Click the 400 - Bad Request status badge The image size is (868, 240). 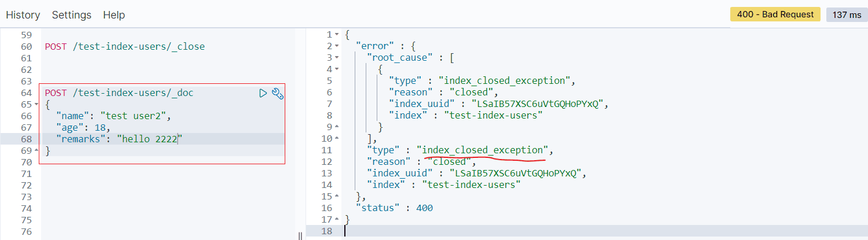(775, 14)
